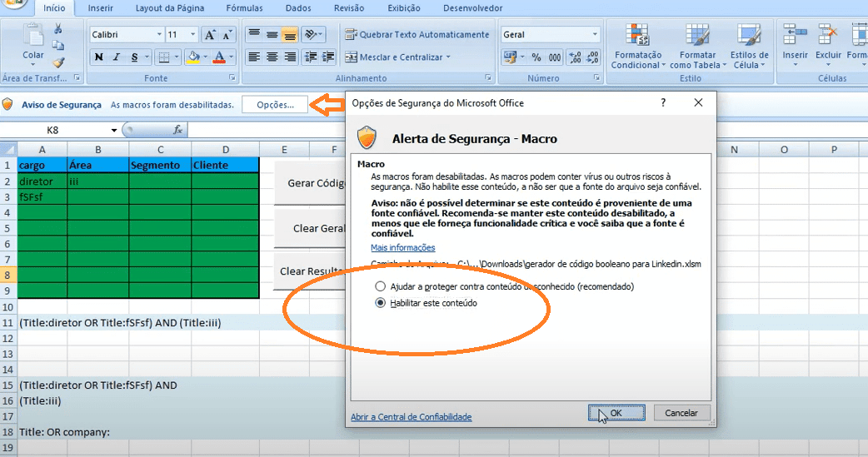
Task: Increase cell indent
Action: pos(328,57)
